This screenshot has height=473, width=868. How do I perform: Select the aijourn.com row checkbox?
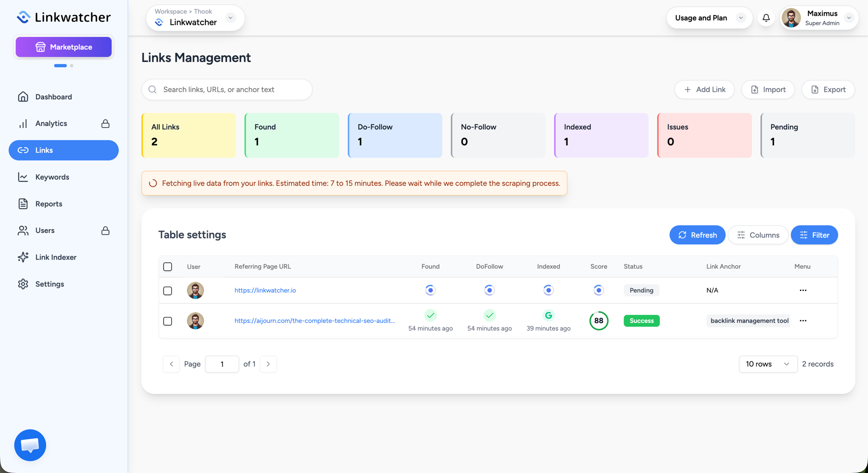pyautogui.click(x=168, y=321)
